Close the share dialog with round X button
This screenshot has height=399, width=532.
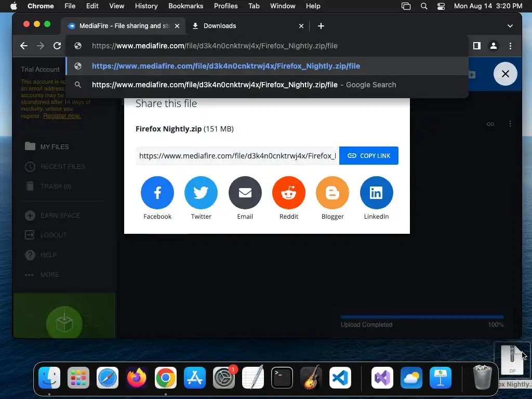coord(505,74)
